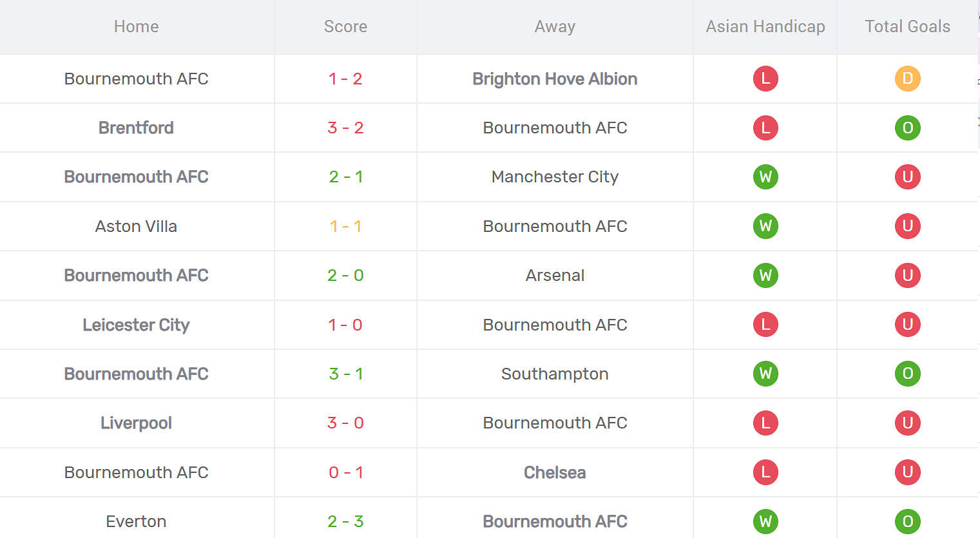The height and width of the screenshot is (538, 980).
Task: Click the Home column header
Action: 136,26
